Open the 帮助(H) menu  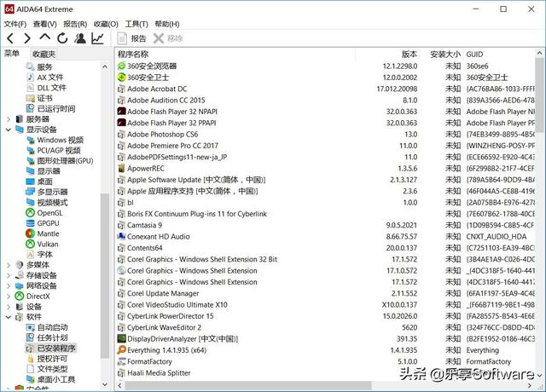[x=167, y=24]
